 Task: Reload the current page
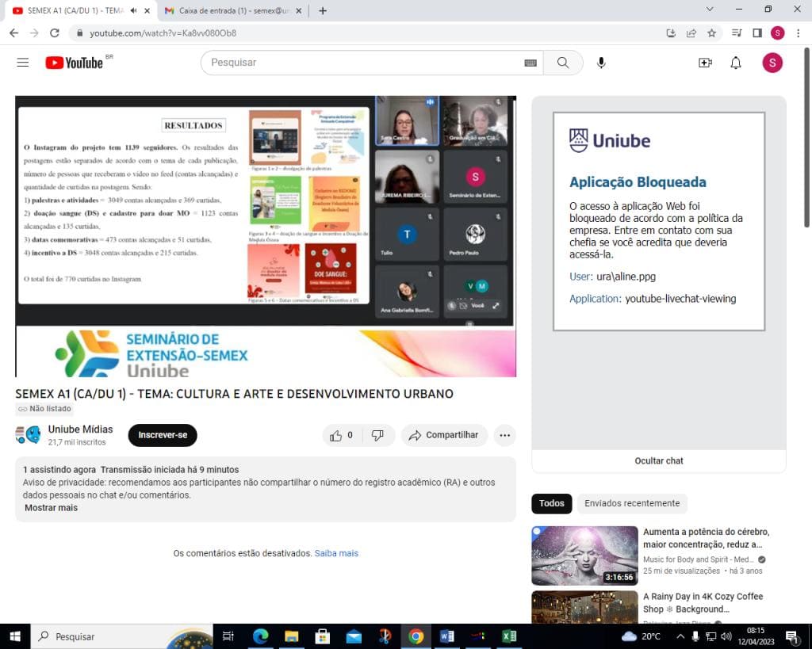point(55,33)
